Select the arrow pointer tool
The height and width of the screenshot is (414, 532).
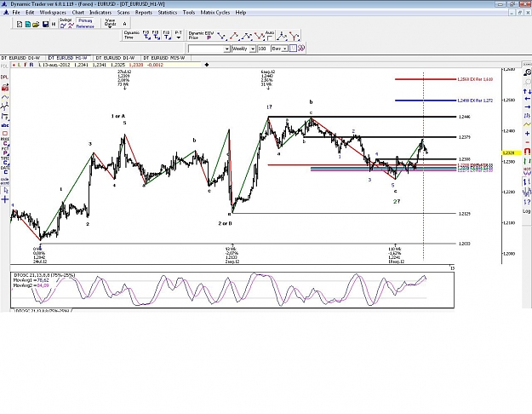pos(5,191)
